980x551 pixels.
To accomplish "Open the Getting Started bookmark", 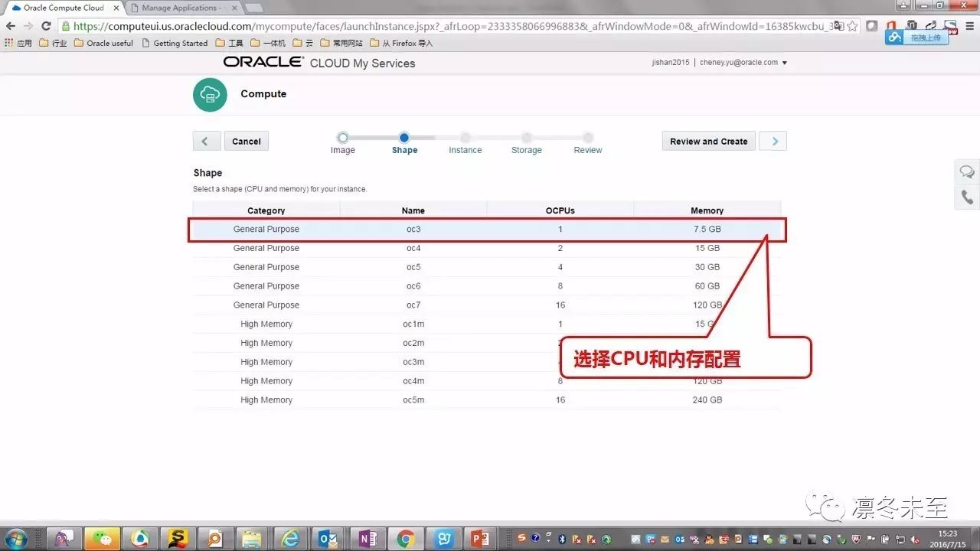I will (x=175, y=44).
